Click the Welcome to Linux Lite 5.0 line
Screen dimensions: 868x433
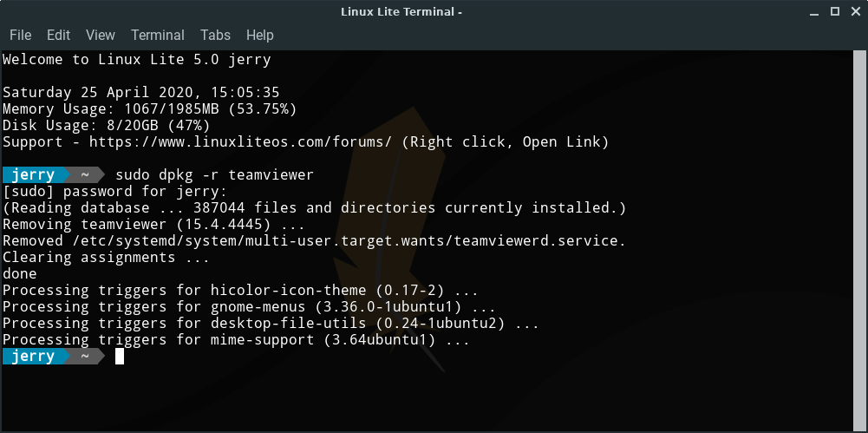click(137, 60)
